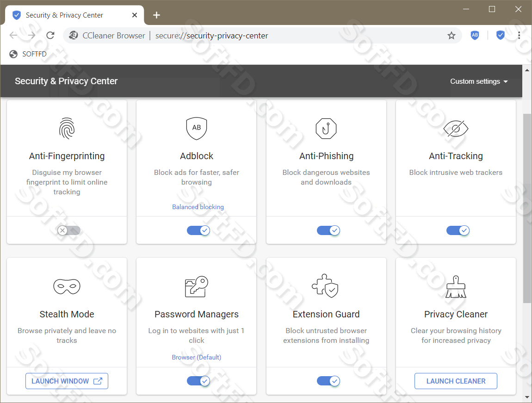The image size is (532, 403).
Task: Click the Privacy Cleaner card title
Action: click(x=456, y=314)
